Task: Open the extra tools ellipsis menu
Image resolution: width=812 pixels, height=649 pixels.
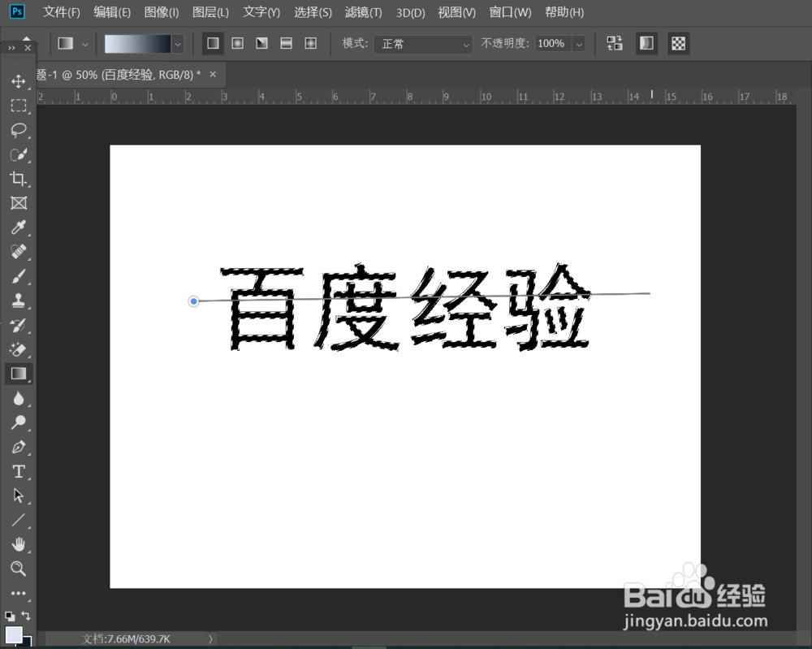Action: click(x=19, y=593)
